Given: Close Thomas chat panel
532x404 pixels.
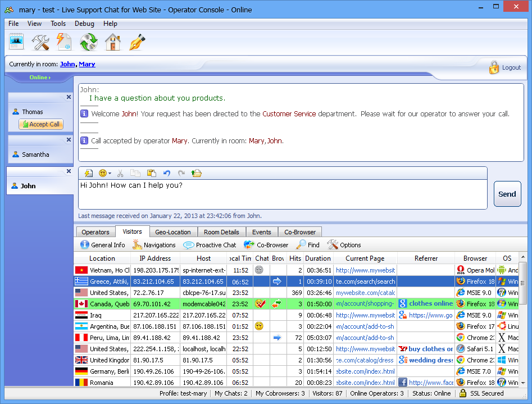Looking at the screenshot, I should [x=69, y=97].
